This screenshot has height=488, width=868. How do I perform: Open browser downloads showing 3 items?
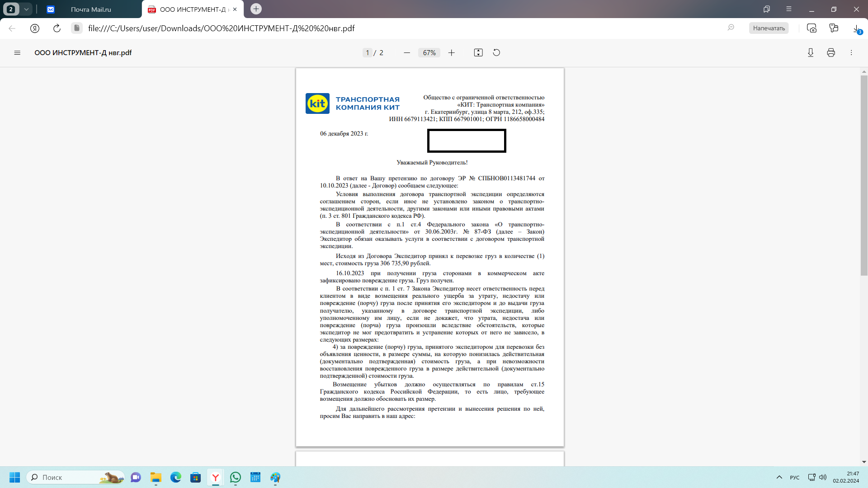click(857, 28)
